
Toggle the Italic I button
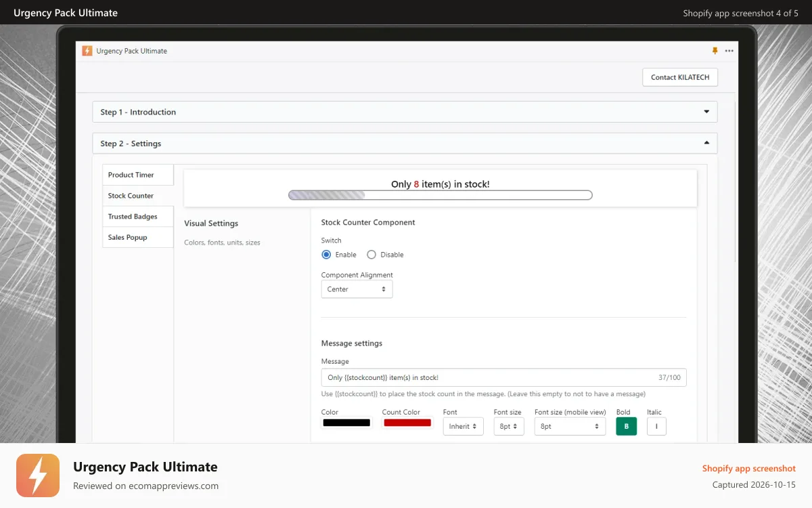point(656,426)
